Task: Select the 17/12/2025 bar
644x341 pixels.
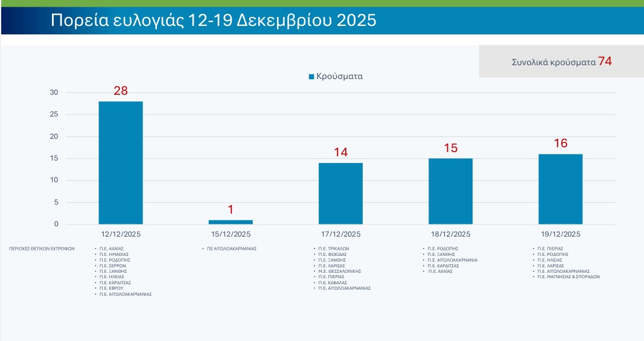Action: click(x=340, y=193)
